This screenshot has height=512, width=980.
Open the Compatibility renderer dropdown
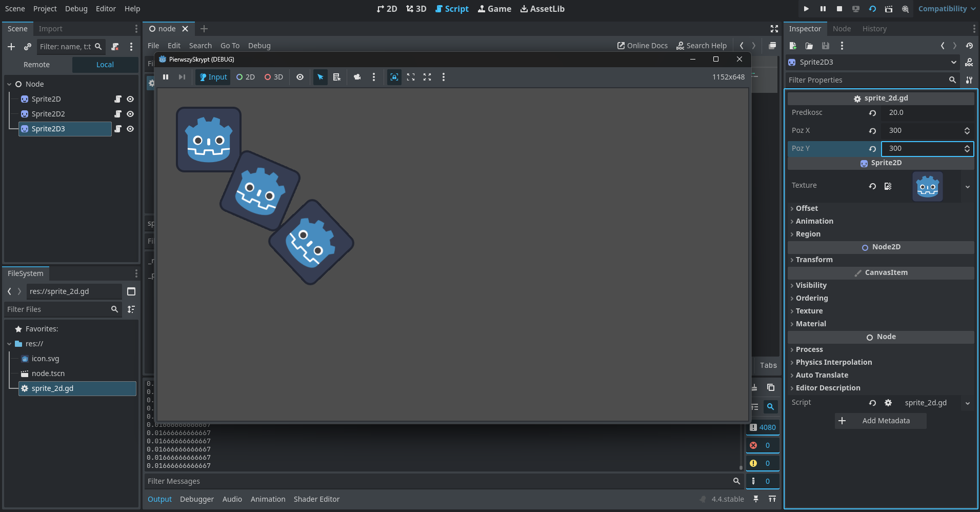point(947,9)
